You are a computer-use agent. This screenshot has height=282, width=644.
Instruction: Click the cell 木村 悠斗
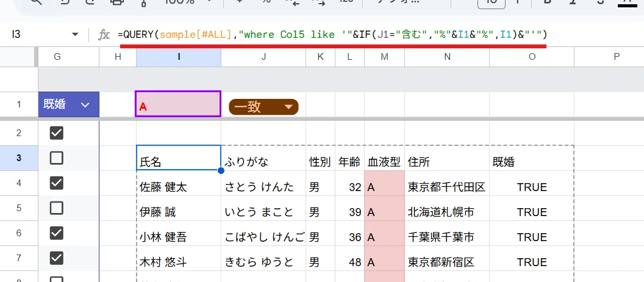pos(179,258)
